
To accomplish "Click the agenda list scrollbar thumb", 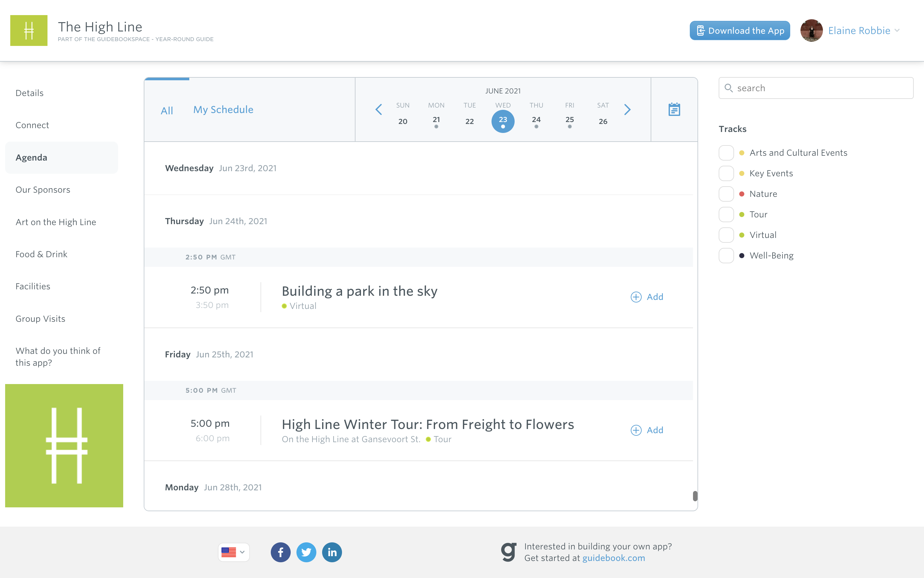I will coord(695,496).
